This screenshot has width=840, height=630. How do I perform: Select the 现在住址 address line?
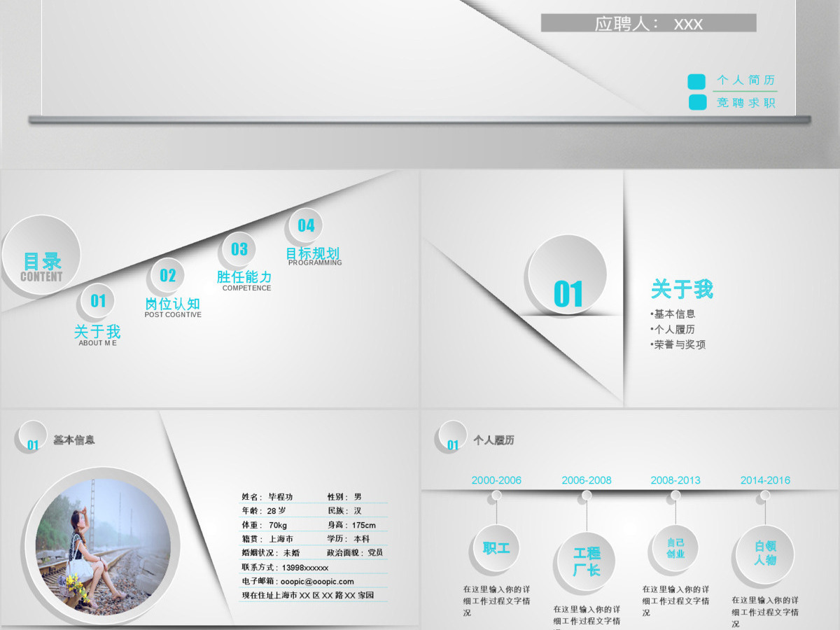click(307, 596)
